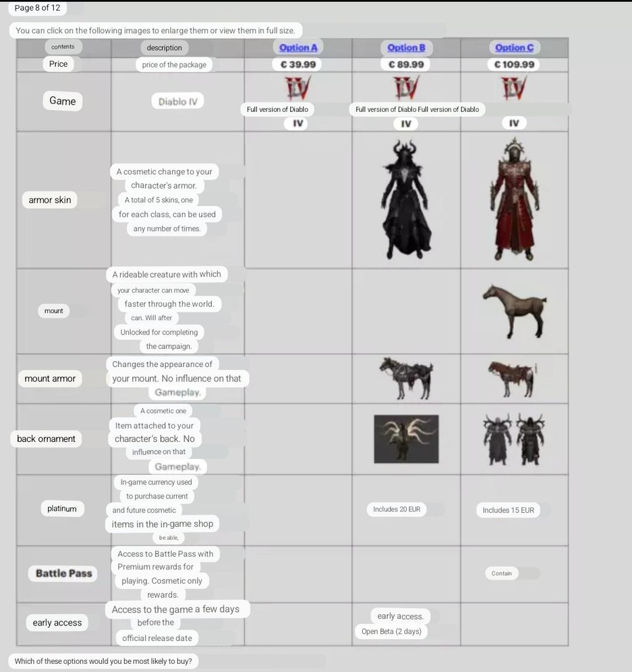Click 'Includes 20 EUR' platinum cell
This screenshot has width=632, height=672.
tap(397, 509)
